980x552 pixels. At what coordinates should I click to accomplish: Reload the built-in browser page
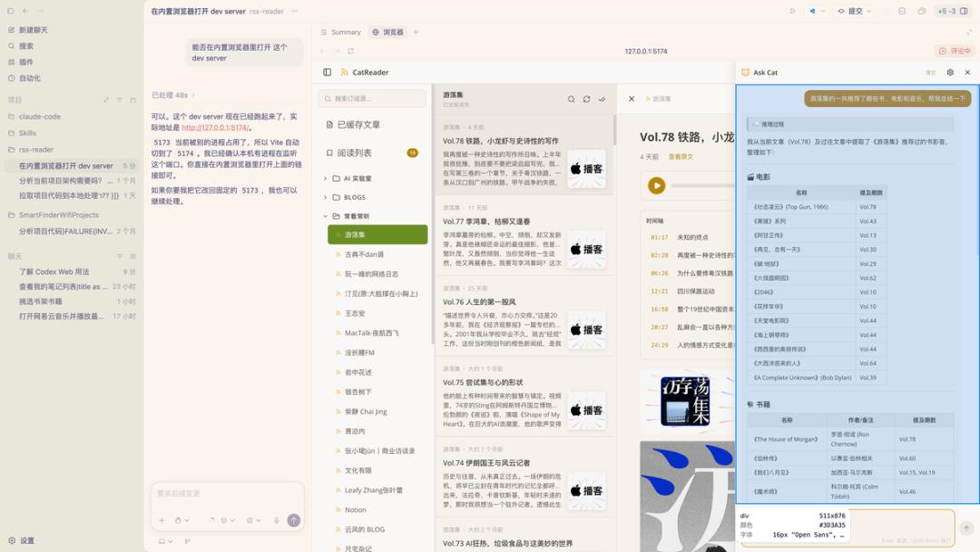pos(351,51)
